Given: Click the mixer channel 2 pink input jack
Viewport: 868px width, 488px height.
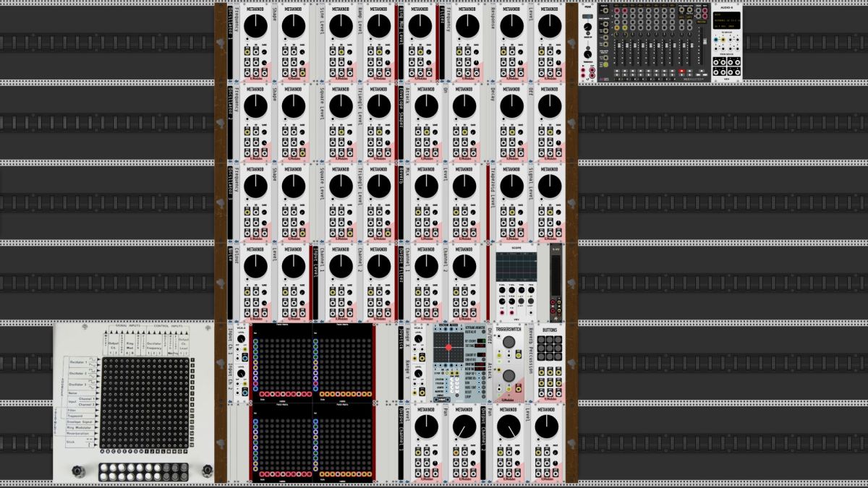Looking at the screenshot, I should (x=625, y=10).
